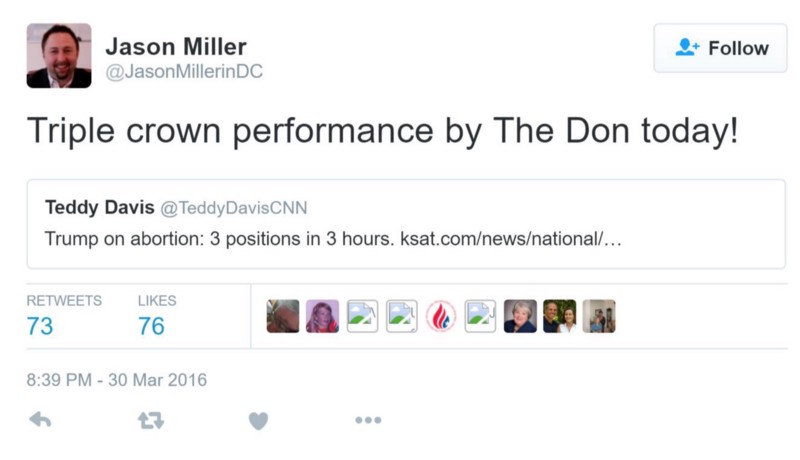Click the retweet icon below the timestamp
The height and width of the screenshot is (460, 800).
[150, 421]
